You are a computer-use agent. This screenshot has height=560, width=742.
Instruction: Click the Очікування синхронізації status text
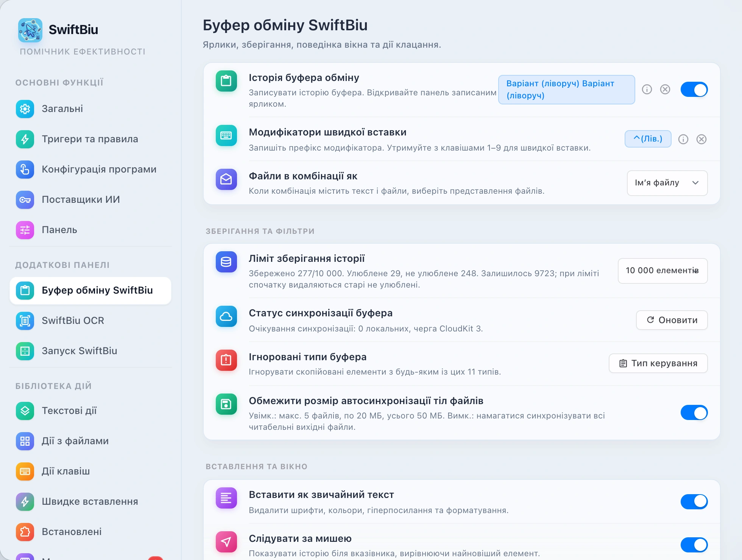pyautogui.click(x=366, y=329)
